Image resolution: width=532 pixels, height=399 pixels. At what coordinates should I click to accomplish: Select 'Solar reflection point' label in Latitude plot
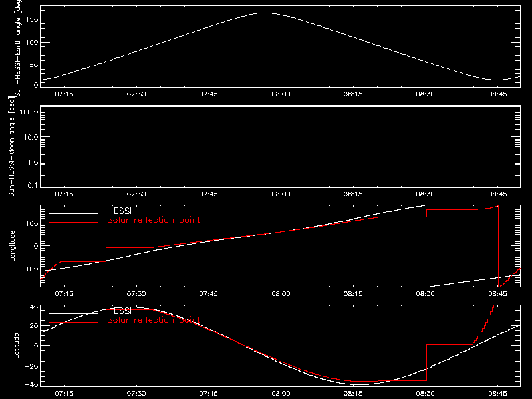[x=154, y=320]
